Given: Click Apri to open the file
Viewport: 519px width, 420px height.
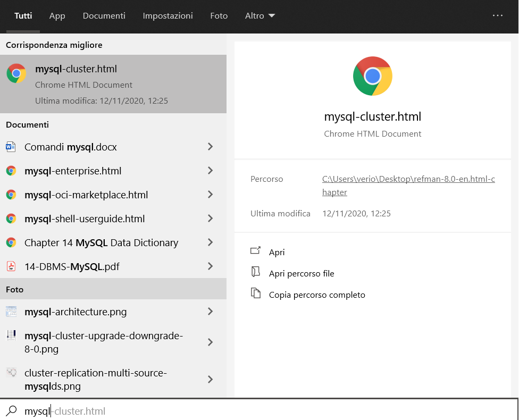Looking at the screenshot, I should pos(277,252).
